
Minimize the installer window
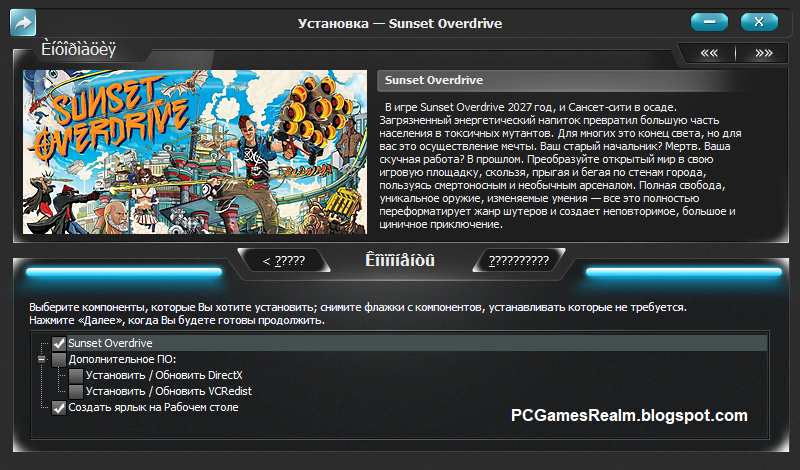pyautogui.click(x=709, y=22)
